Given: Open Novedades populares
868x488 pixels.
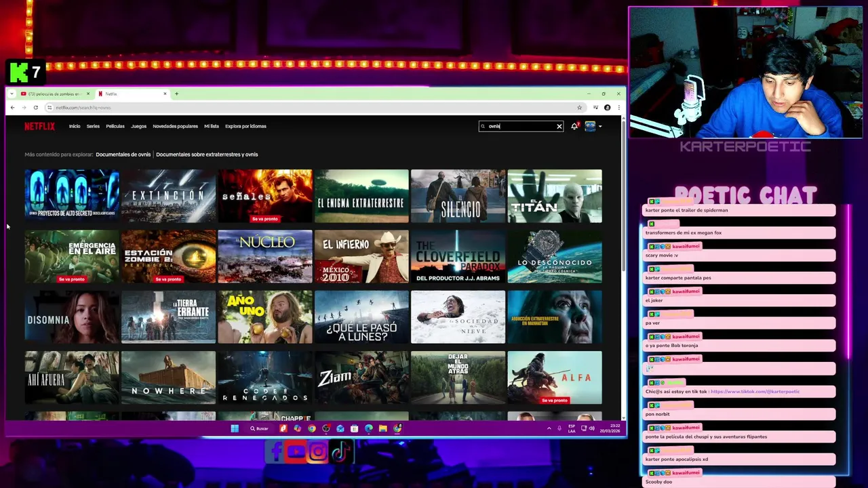Looking at the screenshot, I should pos(175,126).
